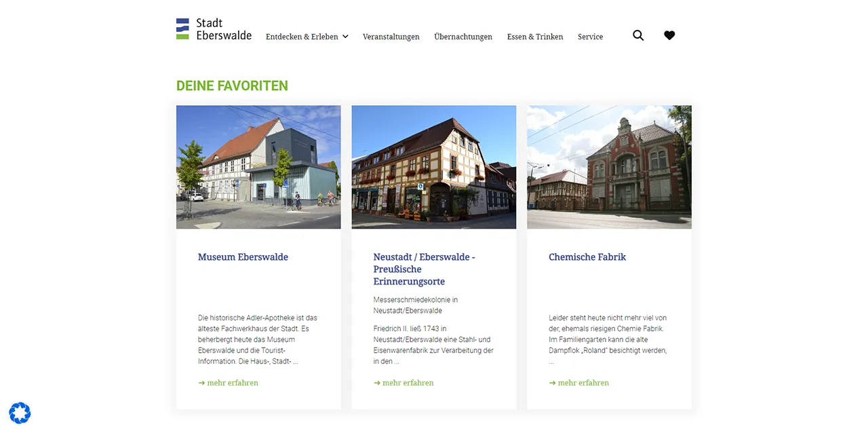Image resolution: width=868 pixels, height=433 pixels.
Task: Open the Neustadt half-timbered house photo
Action: click(x=433, y=167)
